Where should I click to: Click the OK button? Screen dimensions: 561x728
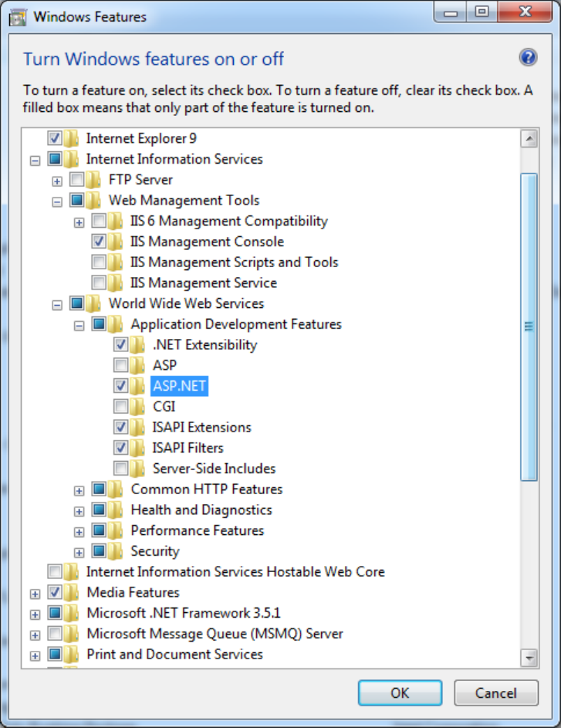click(x=400, y=692)
